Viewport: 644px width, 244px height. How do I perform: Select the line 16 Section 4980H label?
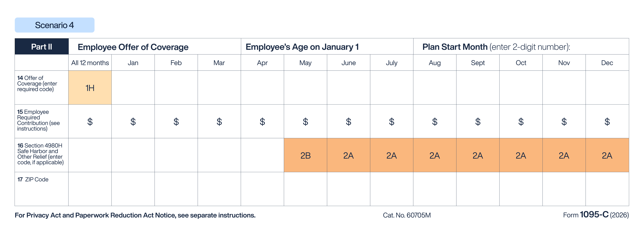point(40,154)
